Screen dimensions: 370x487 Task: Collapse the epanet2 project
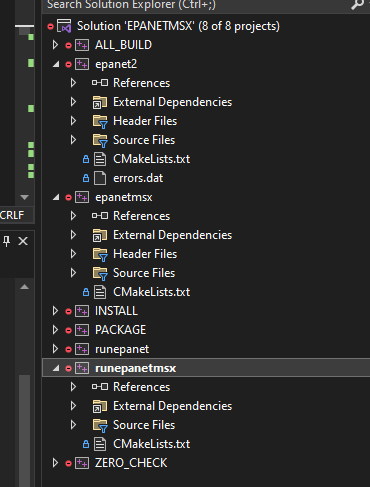[56, 64]
